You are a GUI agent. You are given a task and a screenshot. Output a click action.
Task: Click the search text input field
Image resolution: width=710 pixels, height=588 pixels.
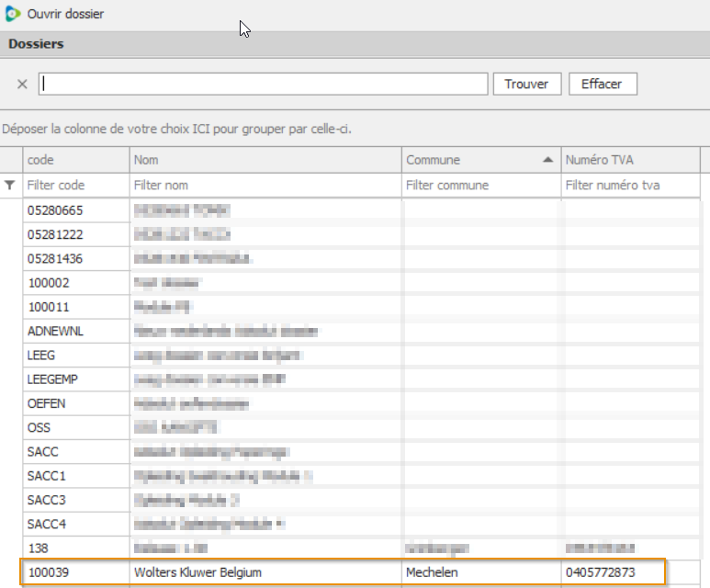263,84
